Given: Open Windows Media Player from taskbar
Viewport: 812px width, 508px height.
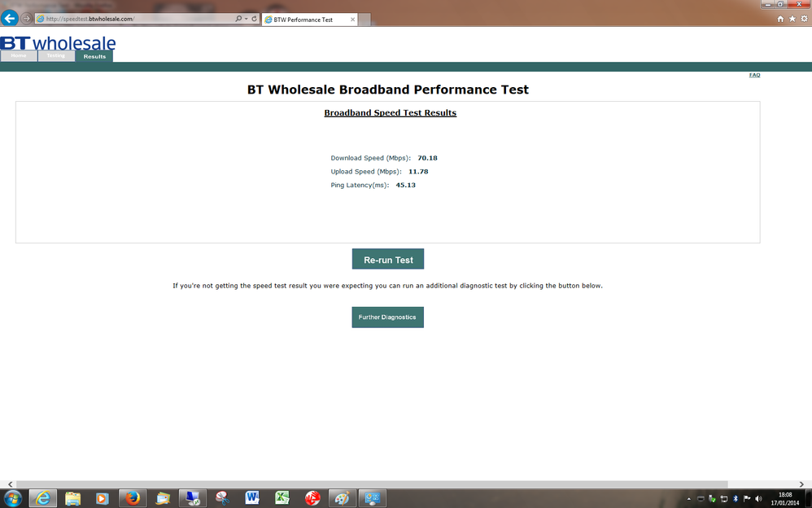Looking at the screenshot, I should click(102, 499).
